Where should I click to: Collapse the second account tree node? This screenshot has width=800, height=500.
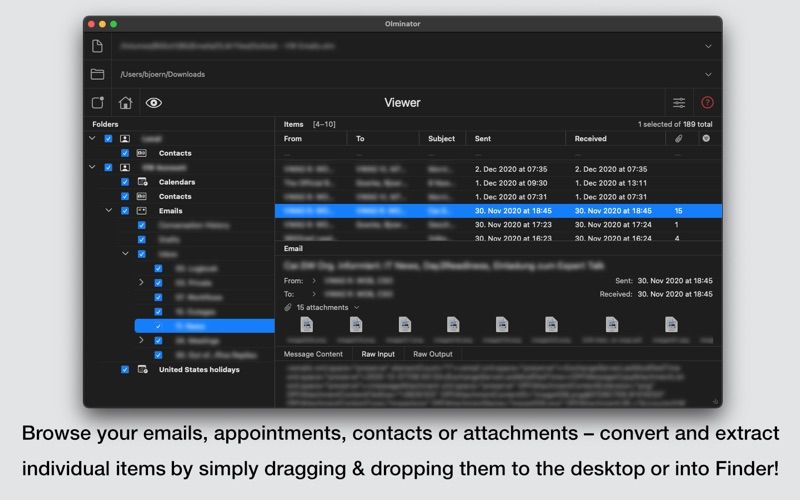pos(92,167)
